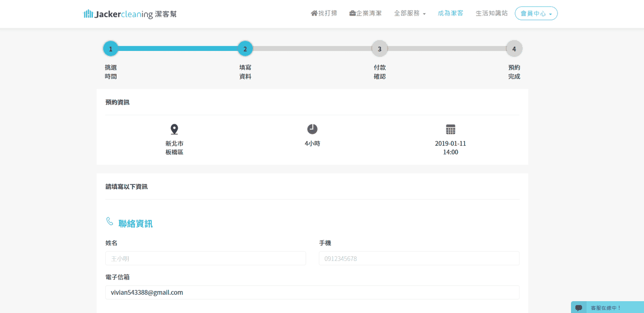Click the phone icon next to 聯絡資訊
The height and width of the screenshot is (313, 644).
(109, 221)
